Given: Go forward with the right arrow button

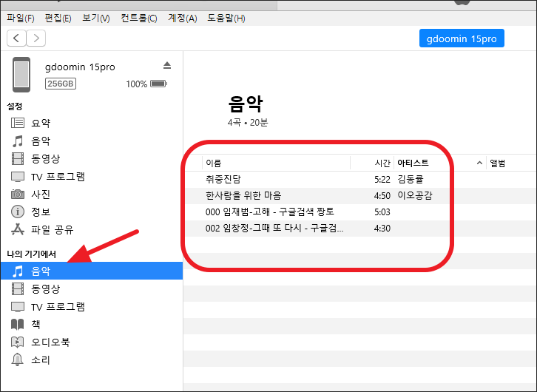Looking at the screenshot, I should [x=36, y=38].
